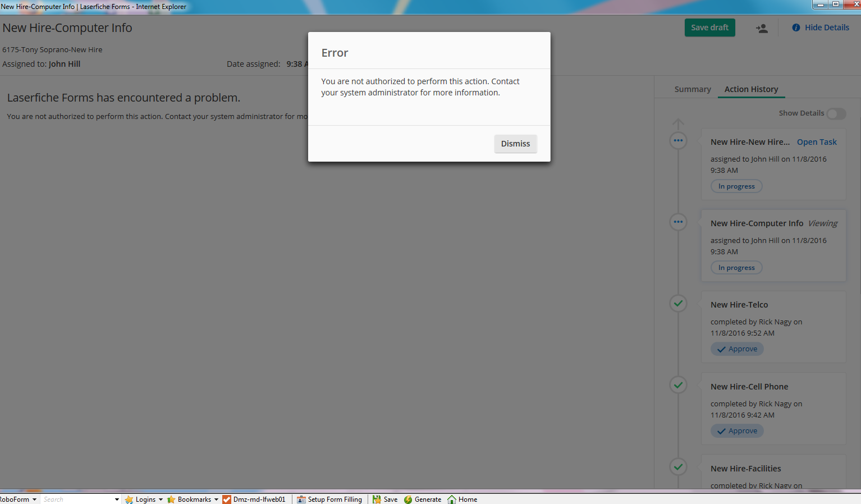The width and height of the screenshot is (861, 504).
Task: Click the New Hire-Computer Info step title in history
Action: point(757,223)
